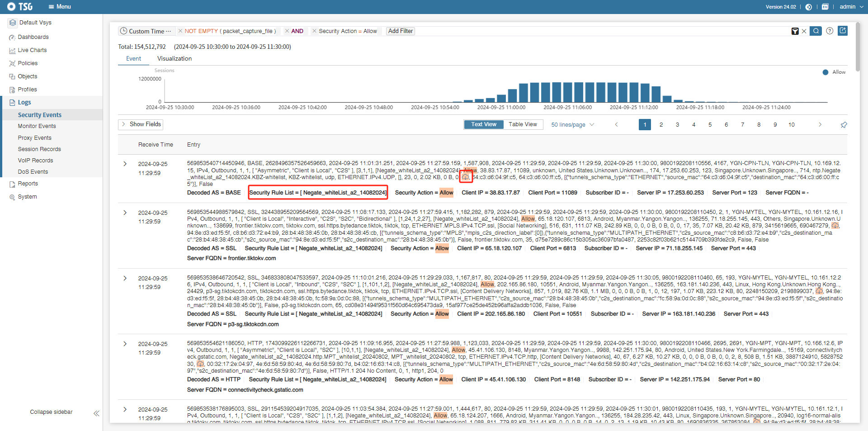This screenshot has height=431, width=868.
Task: Click the search magnifier button
Action: pos(816,31)
